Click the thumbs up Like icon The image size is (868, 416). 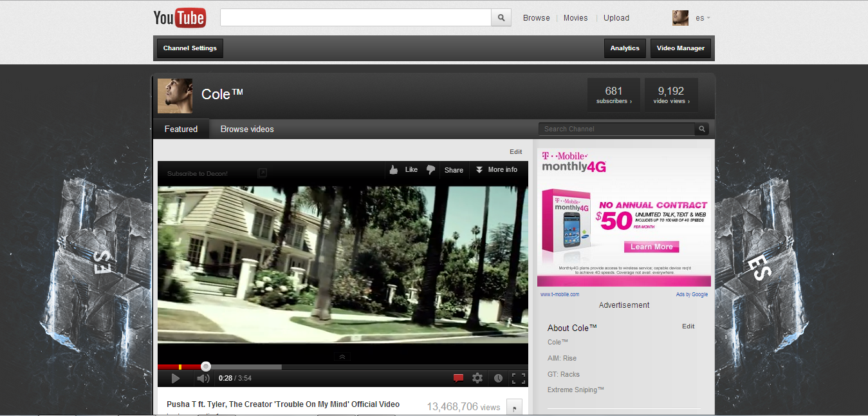pyautogui.click(x=393, y=170)
